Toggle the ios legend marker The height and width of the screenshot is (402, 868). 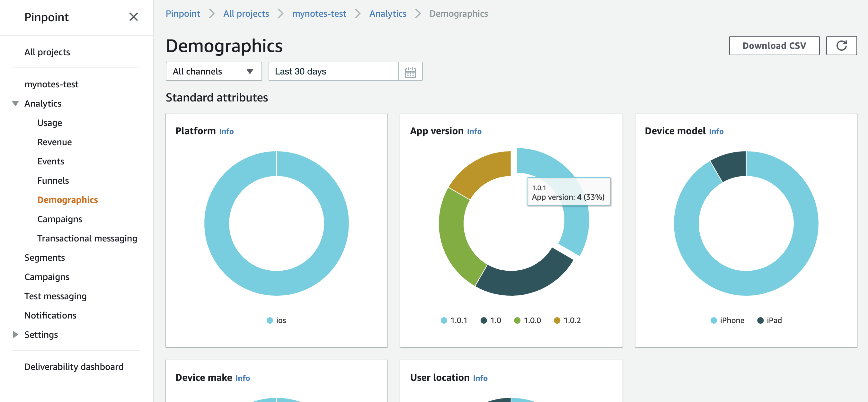pos(270,320)
